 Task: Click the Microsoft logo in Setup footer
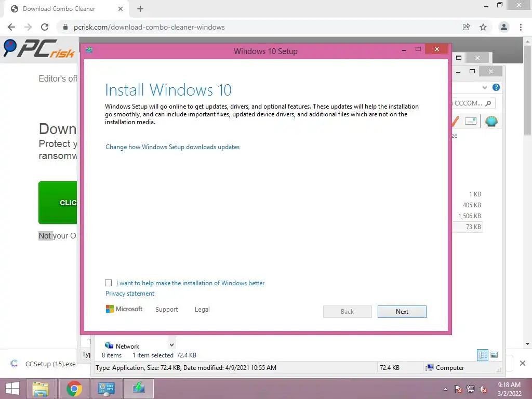(124, 309)
